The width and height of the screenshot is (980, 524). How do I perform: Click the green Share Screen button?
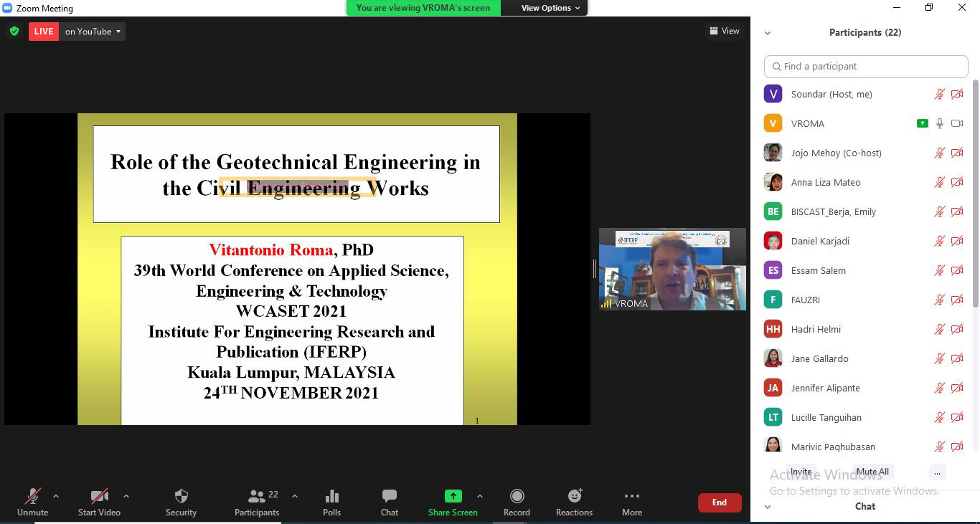pos(453,502)
